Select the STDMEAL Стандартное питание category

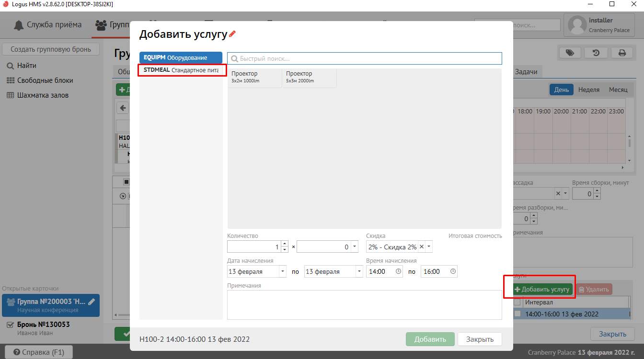pos(181,70)
